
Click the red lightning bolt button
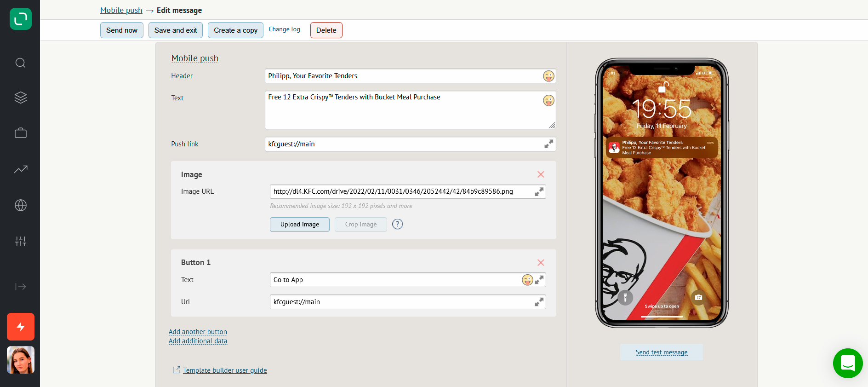(x=21, y=327)
